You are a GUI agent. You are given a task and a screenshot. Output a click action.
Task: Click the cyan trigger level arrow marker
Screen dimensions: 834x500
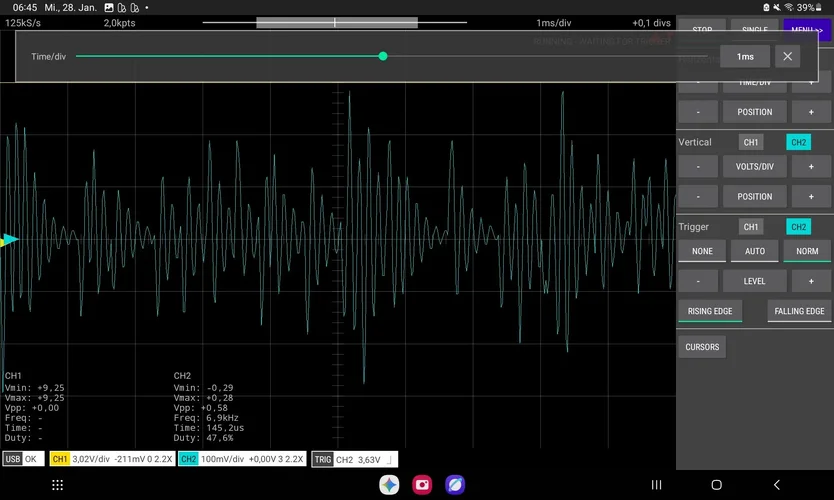click(11, 240)
